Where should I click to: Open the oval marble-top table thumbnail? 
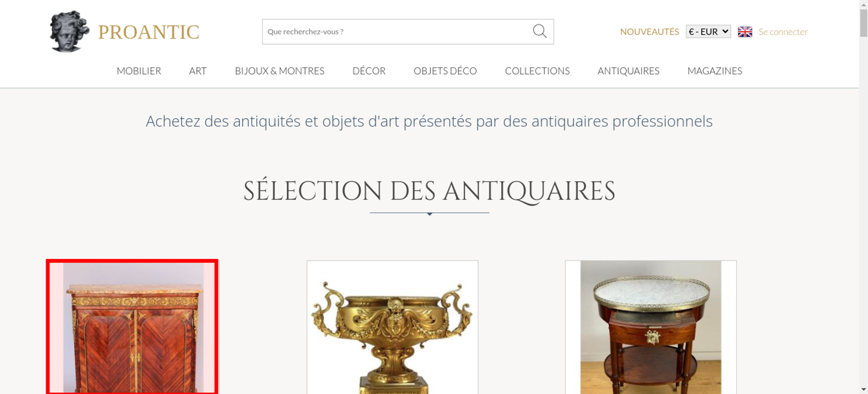point(651,327)
